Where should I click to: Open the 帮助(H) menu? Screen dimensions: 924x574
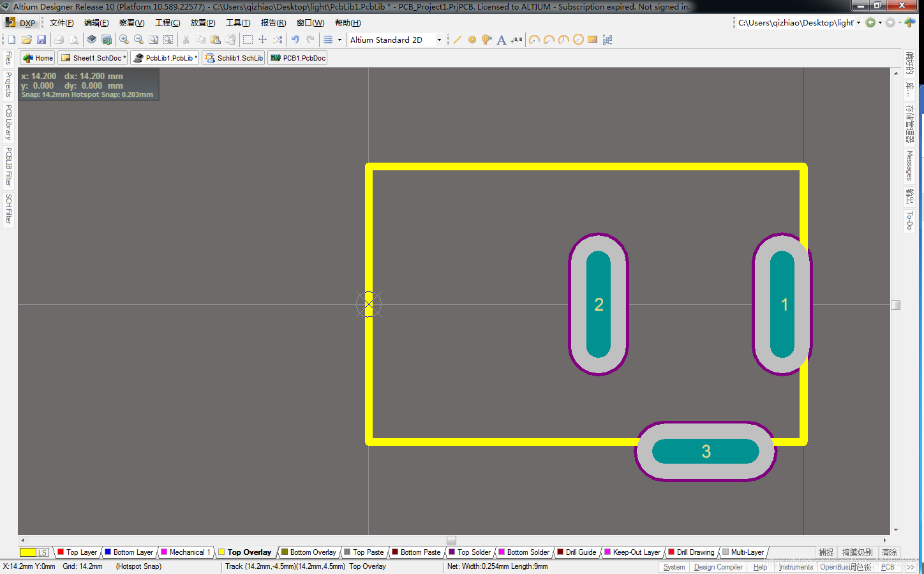coord(348,22)
